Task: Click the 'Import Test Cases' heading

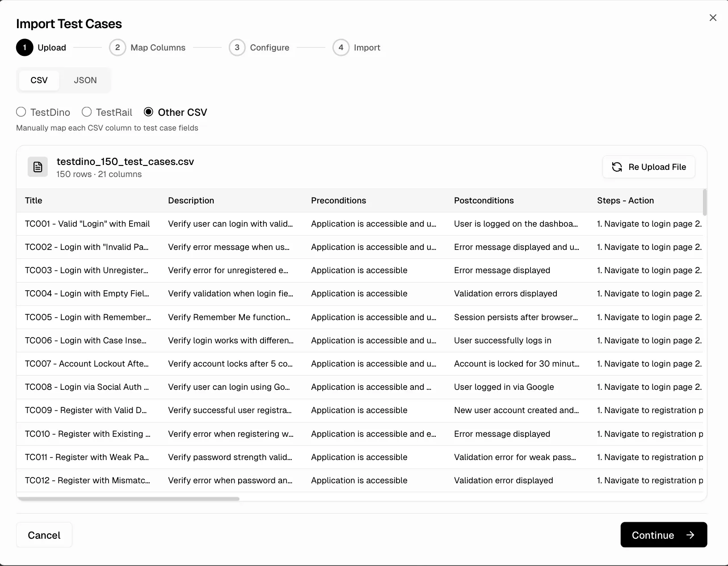Action: [x=69, y=24]
